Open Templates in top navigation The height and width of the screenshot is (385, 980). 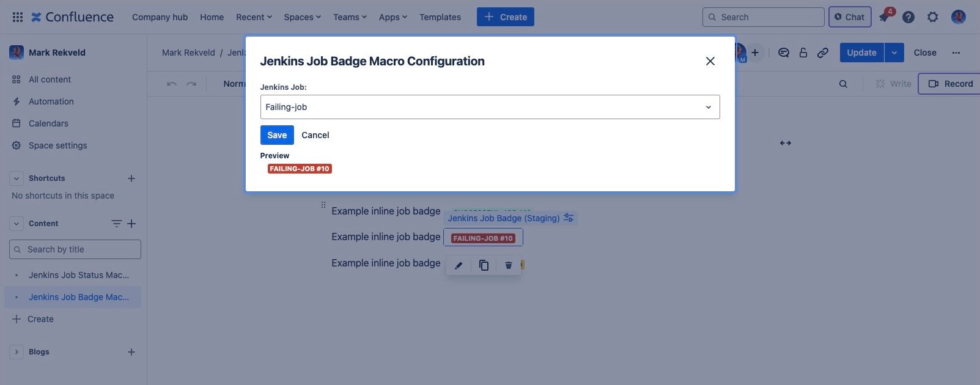440,17
